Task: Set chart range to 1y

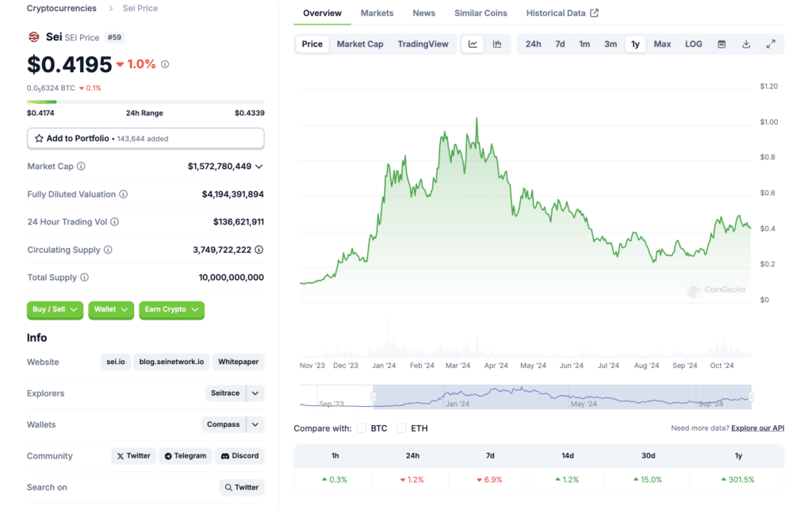Action: coord(635,44)
